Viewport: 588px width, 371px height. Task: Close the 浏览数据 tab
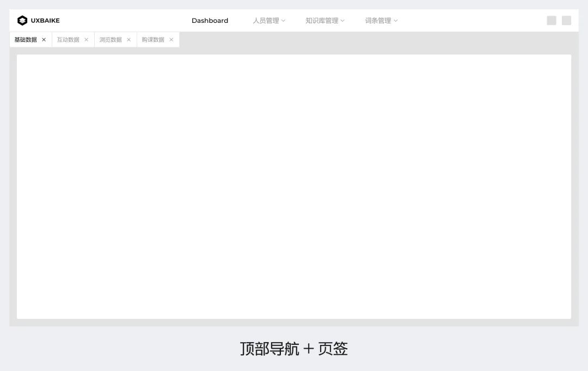pyautogui.click(x=128, y=39)
